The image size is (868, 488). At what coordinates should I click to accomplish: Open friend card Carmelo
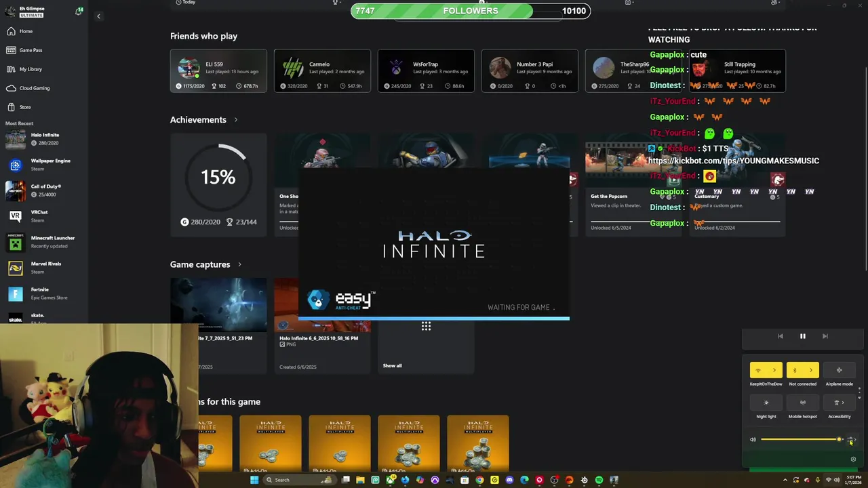(x=322, y=70)
